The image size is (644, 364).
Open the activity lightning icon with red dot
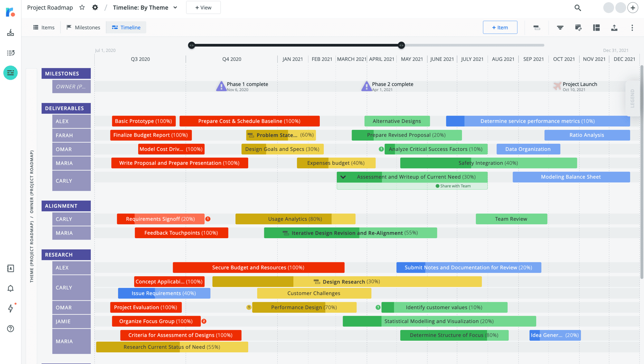(10, 308)
